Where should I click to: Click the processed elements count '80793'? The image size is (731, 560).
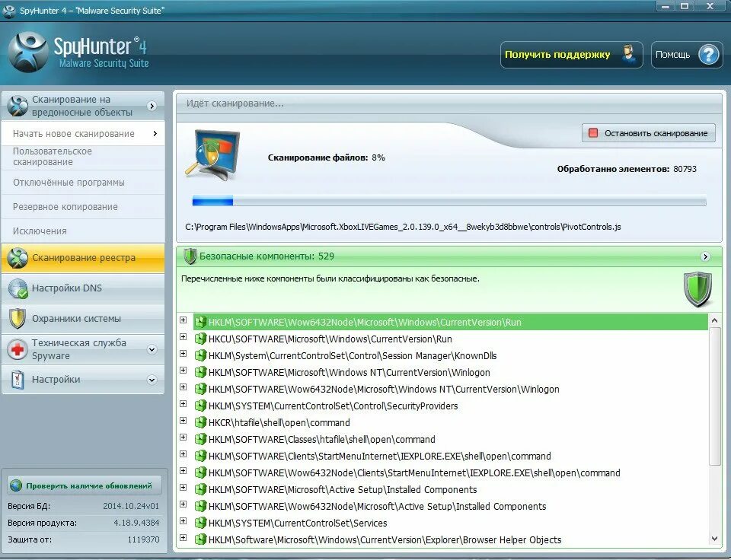pos(685,169)
